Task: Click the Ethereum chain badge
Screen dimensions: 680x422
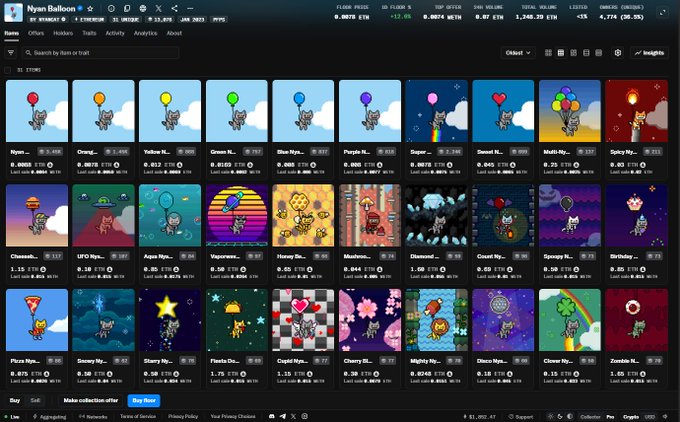Action: 89,20
